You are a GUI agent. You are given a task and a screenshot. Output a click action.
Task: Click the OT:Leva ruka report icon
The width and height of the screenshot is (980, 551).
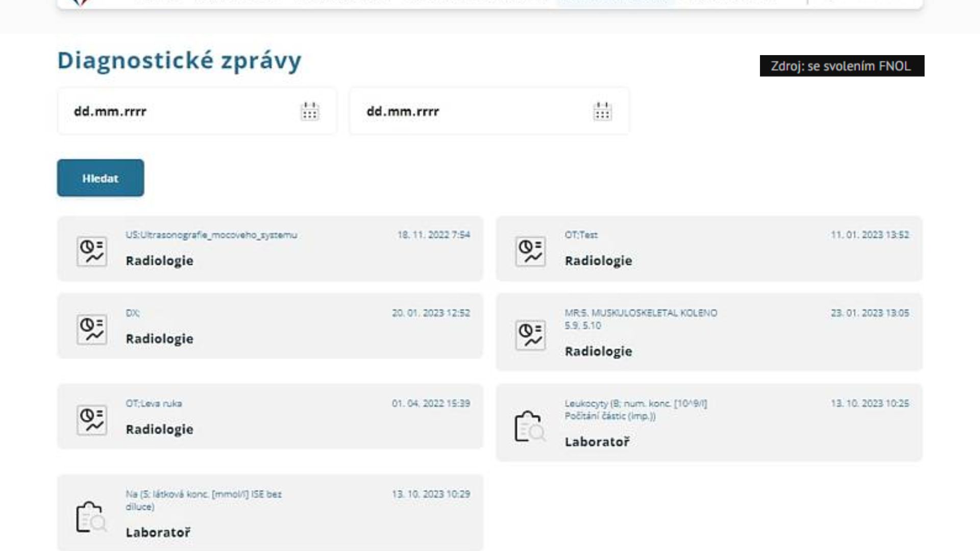[92, 420]
